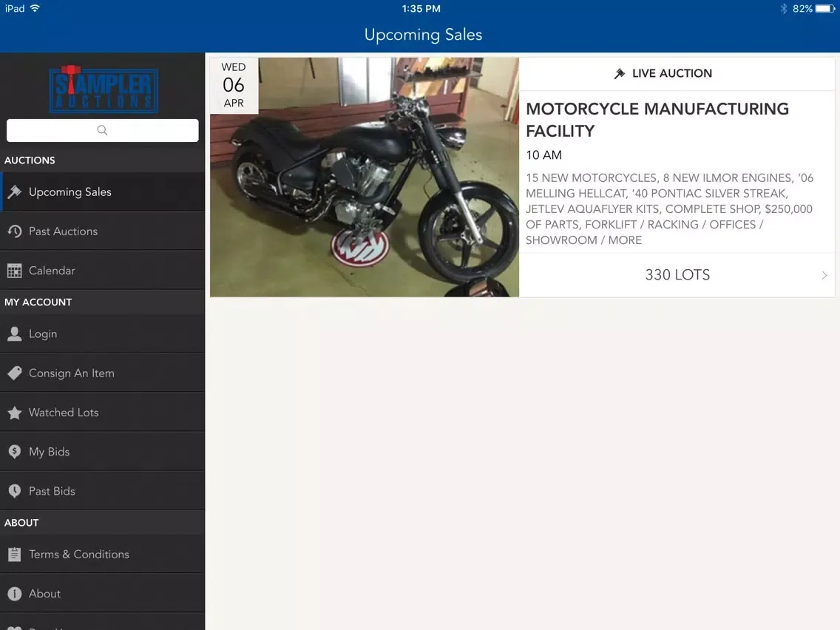The image size is (840, 630).
Task: Click the motorcycle auction photo
Action: pyautogui.click(x=365, y=177)
